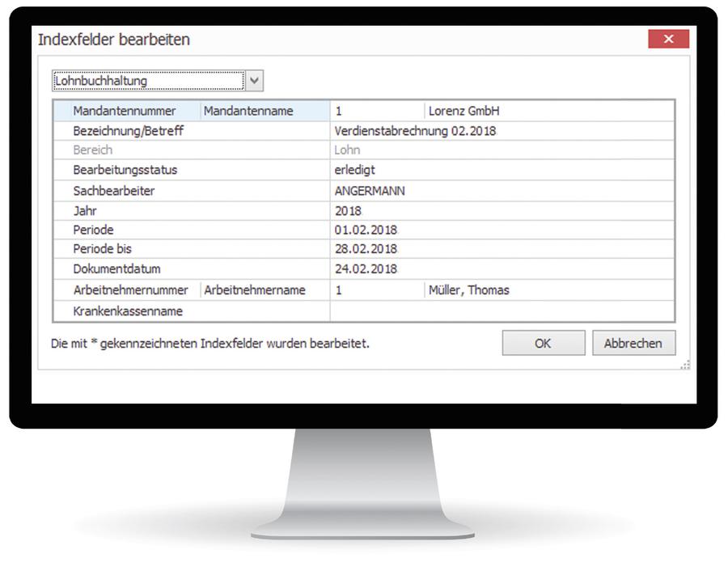Close the Indexfelder bearbeiten dialog
This screenshot has width=728, height=575.
(668, 39)
